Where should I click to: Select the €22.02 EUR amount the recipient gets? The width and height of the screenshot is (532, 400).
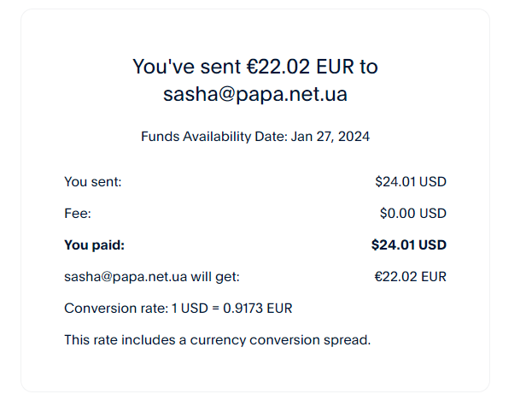click(411, 276)
